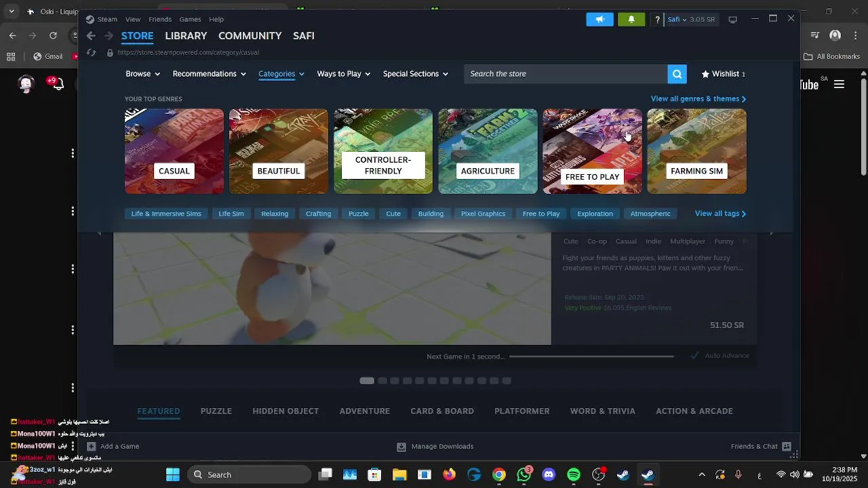Click View all tags link
Viewport: 868px width, 488px height.
coord(720,213)
